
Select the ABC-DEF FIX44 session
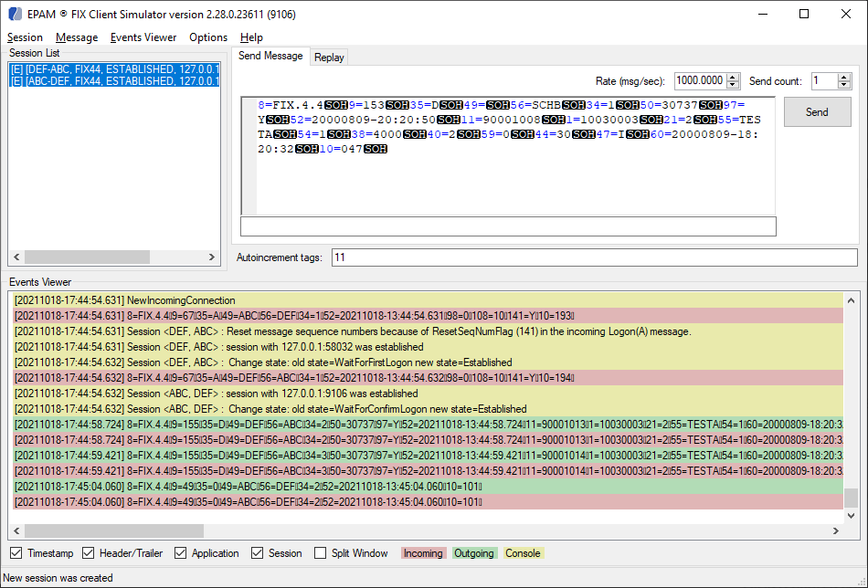pyautogui.click(x=114, y=81)
